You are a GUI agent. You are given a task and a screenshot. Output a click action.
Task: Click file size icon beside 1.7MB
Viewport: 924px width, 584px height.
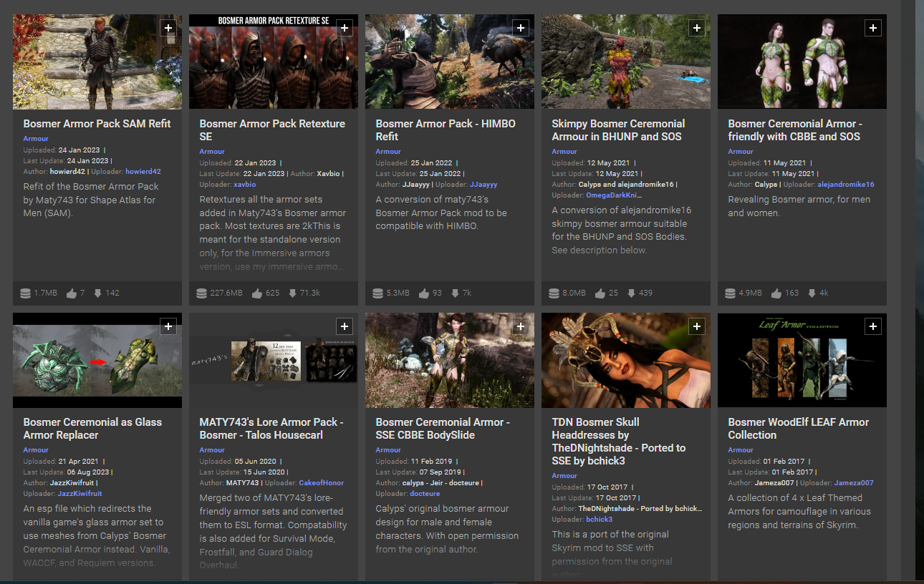(x=26, y=293)
